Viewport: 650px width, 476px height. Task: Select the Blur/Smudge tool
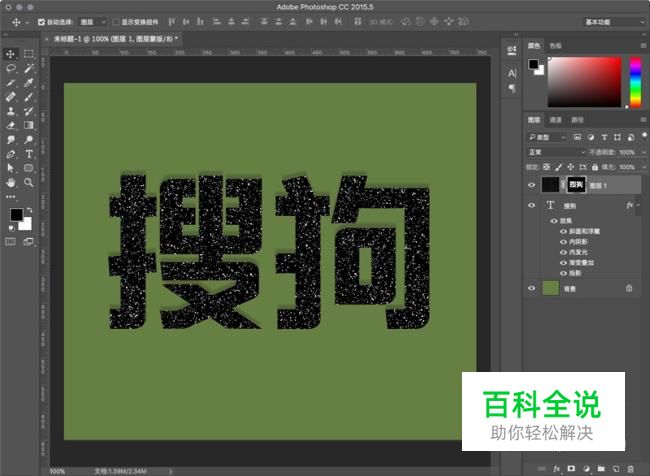click(10, 140)
